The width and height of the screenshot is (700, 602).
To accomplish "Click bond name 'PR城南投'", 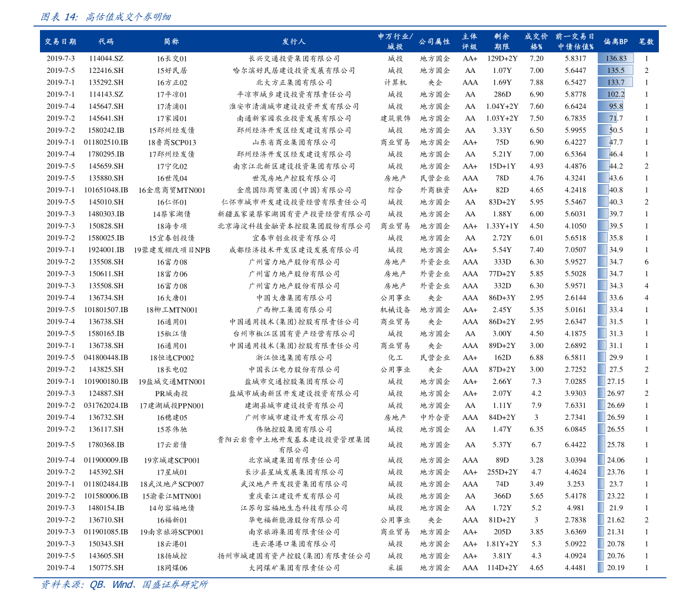I will pyautogui.click(x=172, y=393).
